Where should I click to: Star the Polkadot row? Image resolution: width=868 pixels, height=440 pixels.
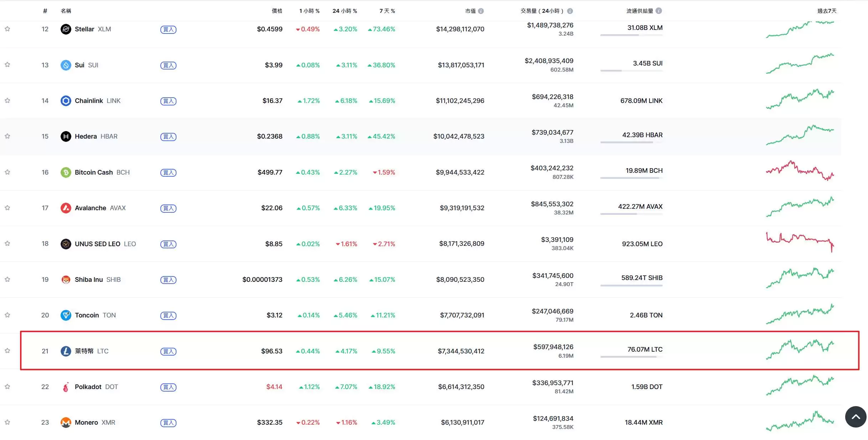click(7, 387)
